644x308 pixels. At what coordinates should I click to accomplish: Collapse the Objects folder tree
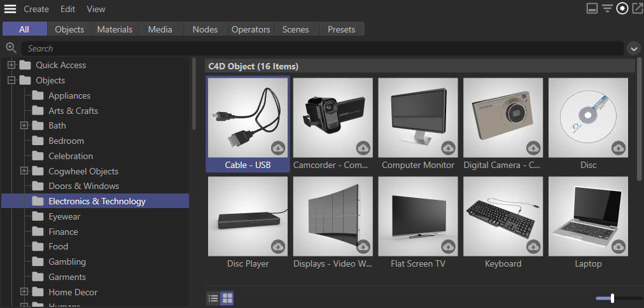point(11,80)
